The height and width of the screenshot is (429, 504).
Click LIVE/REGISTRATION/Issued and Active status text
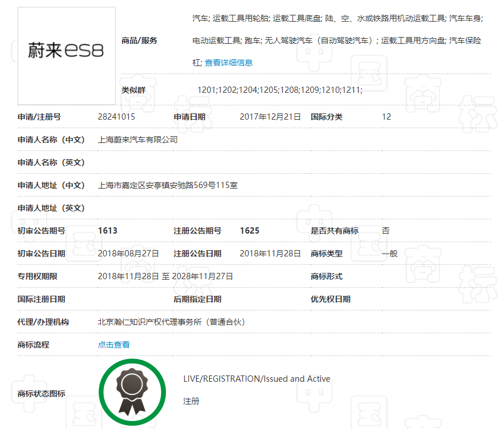tap(257, 379)
